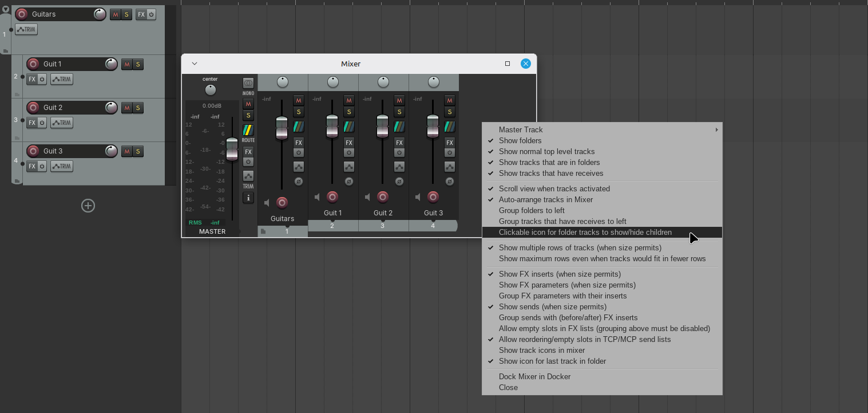
Task: Choose 'Clickable icon for folder tracks to show/hide children'
Action: (602, 232)
